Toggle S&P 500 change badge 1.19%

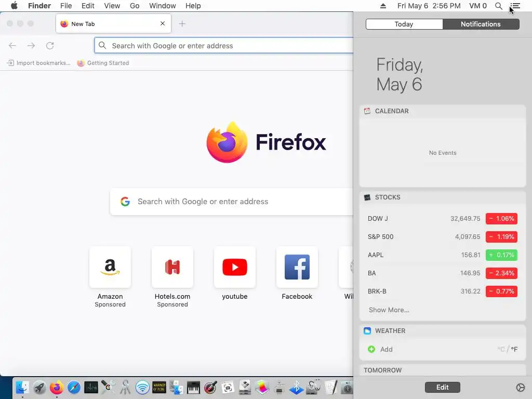pos(501,237)
